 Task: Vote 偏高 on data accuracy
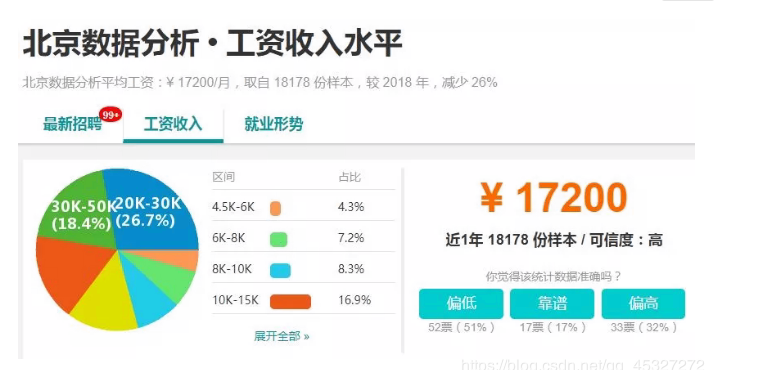pos(643,304)
